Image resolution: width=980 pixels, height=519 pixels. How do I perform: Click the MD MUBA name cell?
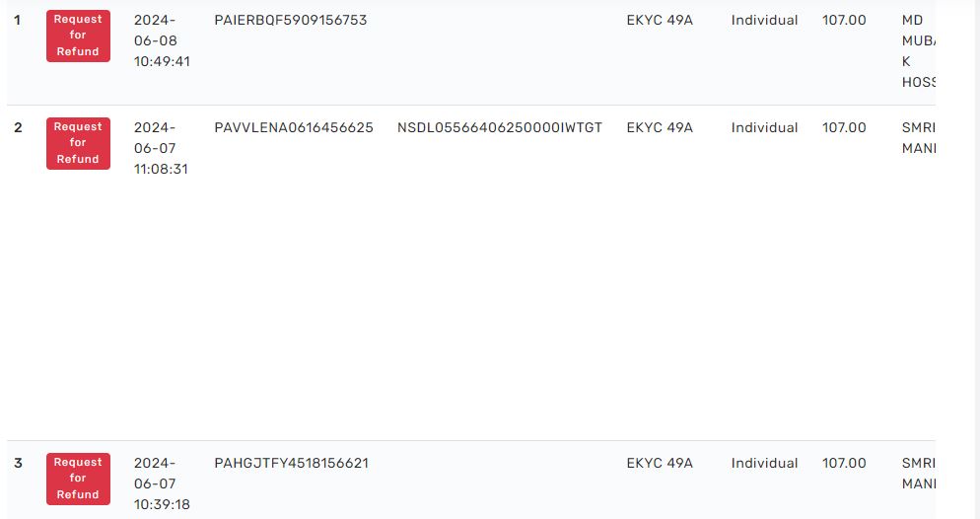pyautogui.click(x=918, y=50)
